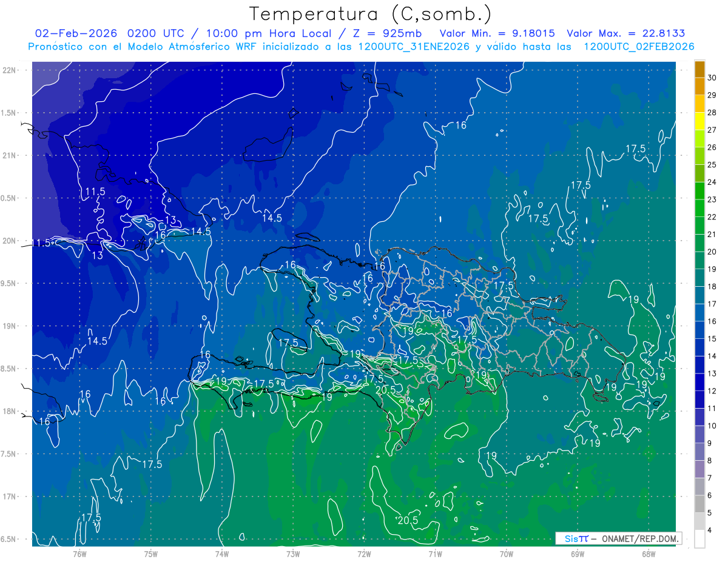Click longitude axis label "69W"

tap(578, 553)
